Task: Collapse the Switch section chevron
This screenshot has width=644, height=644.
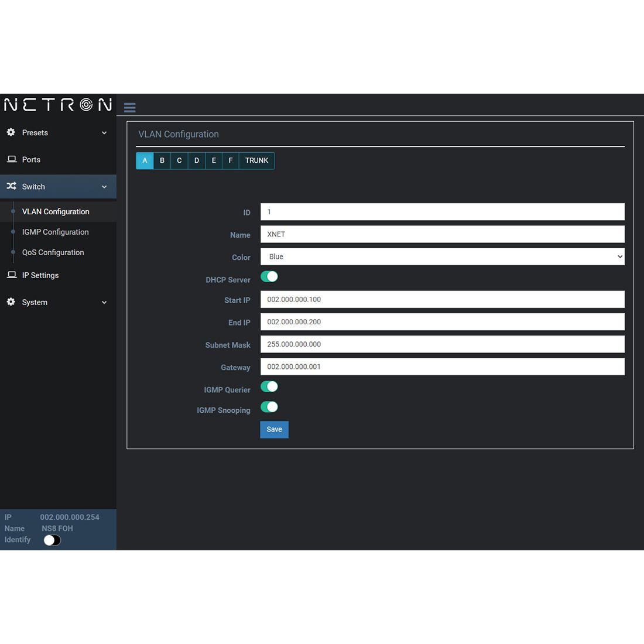Action: [104, 187]
